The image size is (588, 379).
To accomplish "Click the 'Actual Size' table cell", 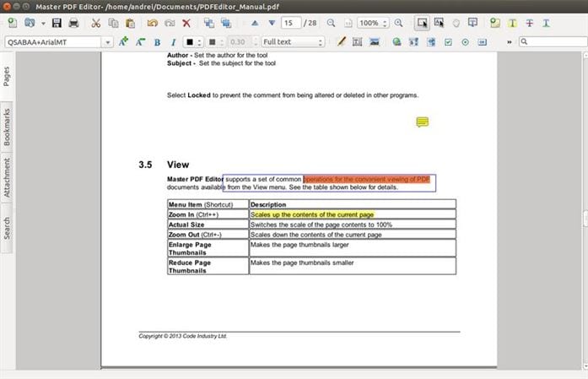I will [x=208, y=225].
